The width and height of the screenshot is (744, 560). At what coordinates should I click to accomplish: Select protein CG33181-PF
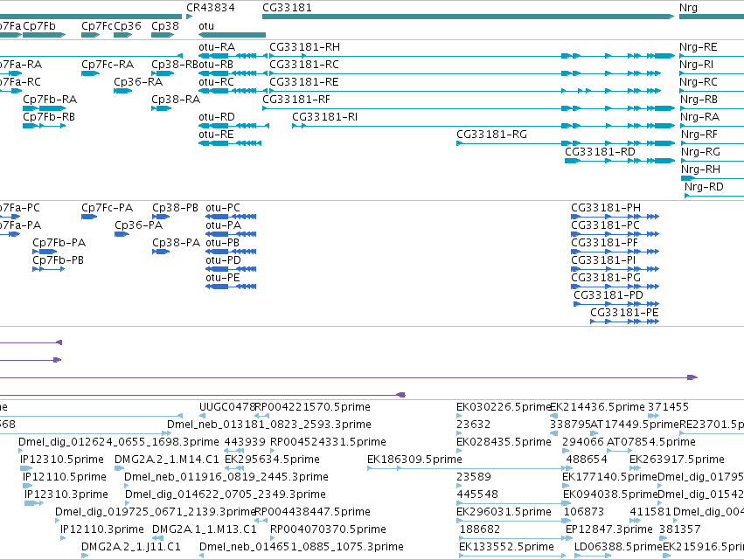615,252
